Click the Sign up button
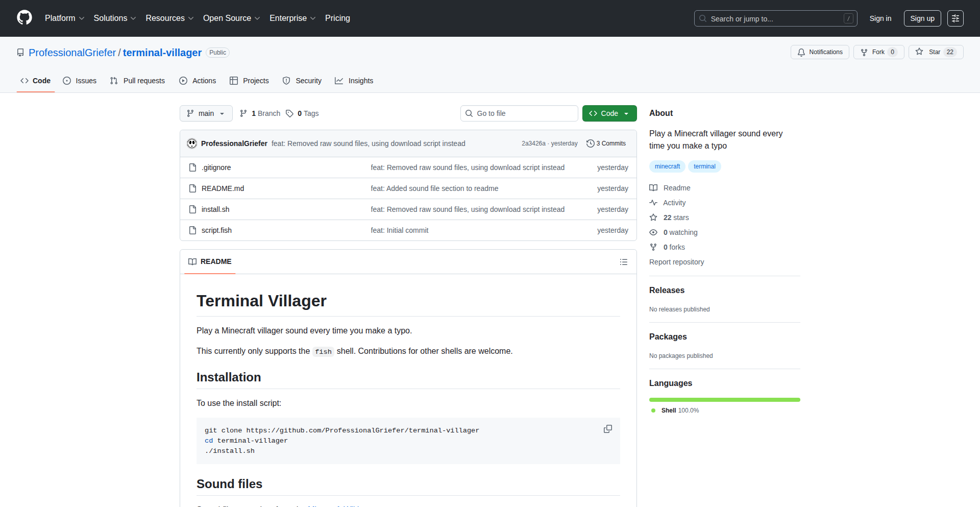980x507 pixels. (x=922, y=18)
